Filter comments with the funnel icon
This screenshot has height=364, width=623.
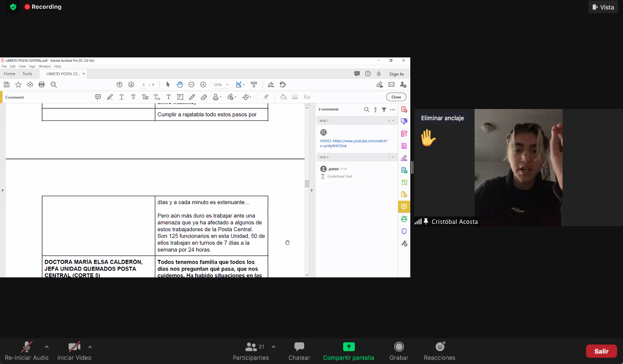coord(384,109)
